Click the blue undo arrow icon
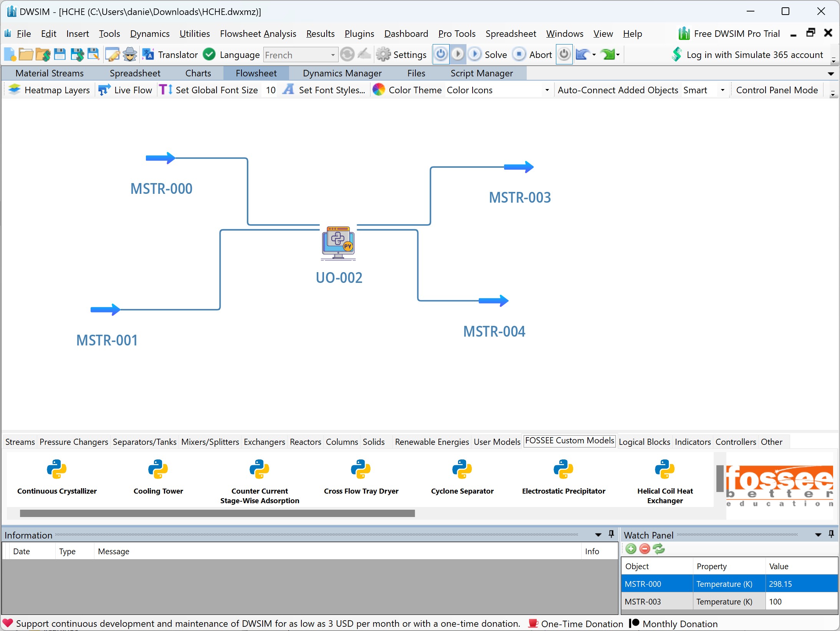The width and height of the screenshot is (840, 631). point(582,55)
